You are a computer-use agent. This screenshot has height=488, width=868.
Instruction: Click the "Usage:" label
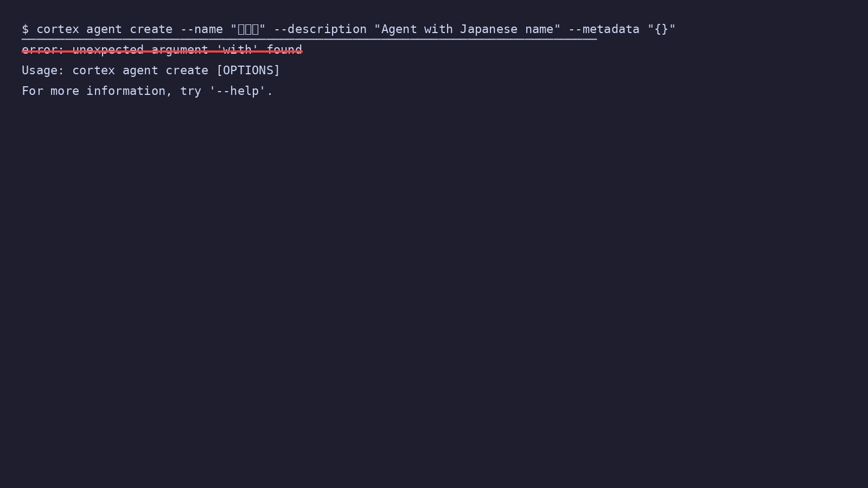(43, 70)
